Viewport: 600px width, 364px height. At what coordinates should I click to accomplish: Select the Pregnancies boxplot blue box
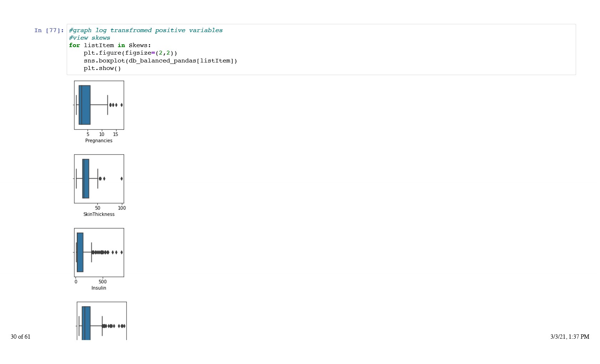point(85,105)
